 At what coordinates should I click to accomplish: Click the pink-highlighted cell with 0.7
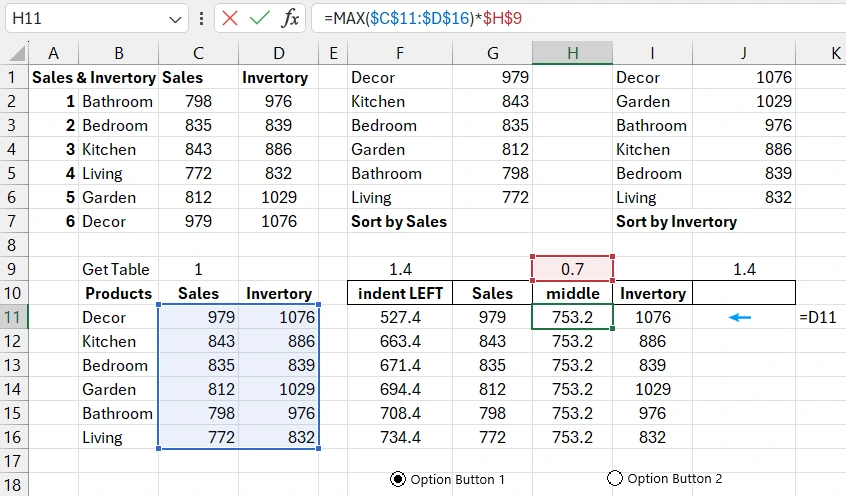[572, 269]
